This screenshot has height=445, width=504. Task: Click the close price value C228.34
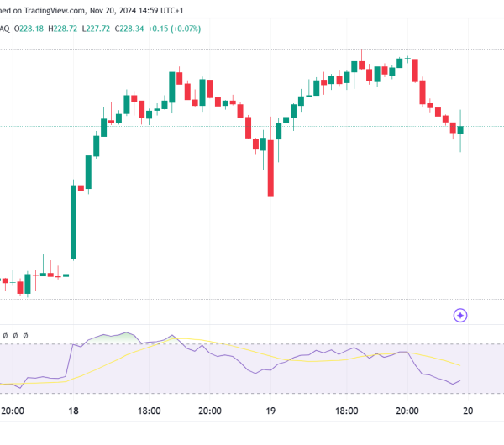click(x=129, y=29)
